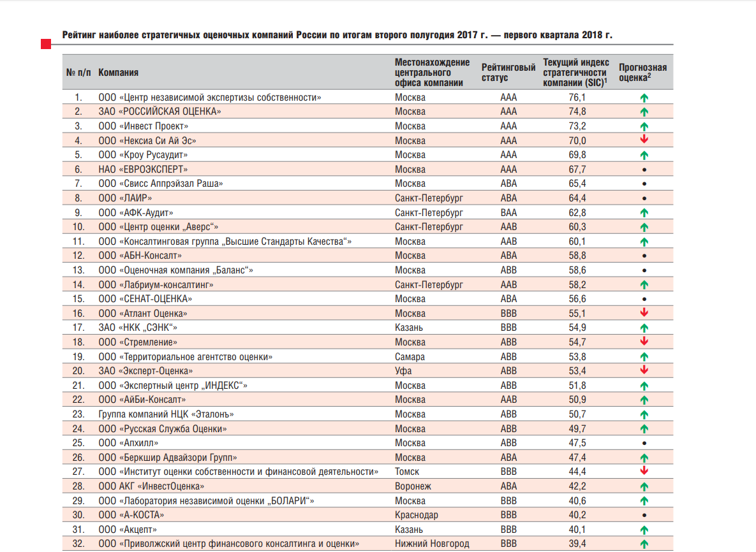Image resolution: width=756 pixels, height=552 pixels.
Task: Select «Институт оценки собственности и финансовой деятельности»
Action: pos(238,472)
